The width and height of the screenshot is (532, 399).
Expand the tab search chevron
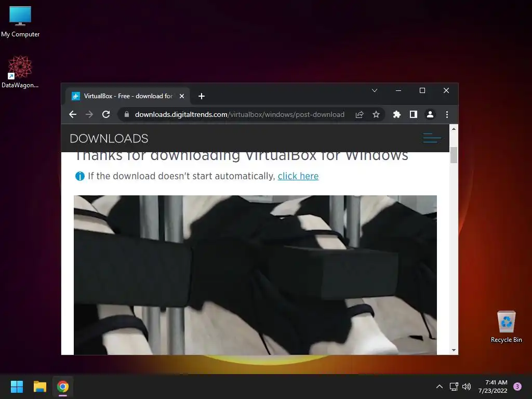click(374, 90)
